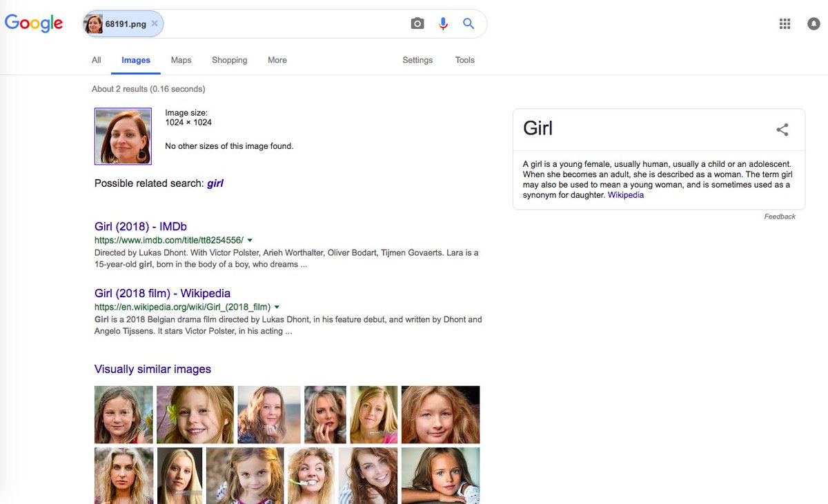Click the 'Girl' knowledge panel title
The height and width of the screenshot is (504, 828).
pyautogui.click(x=538, y=128)
